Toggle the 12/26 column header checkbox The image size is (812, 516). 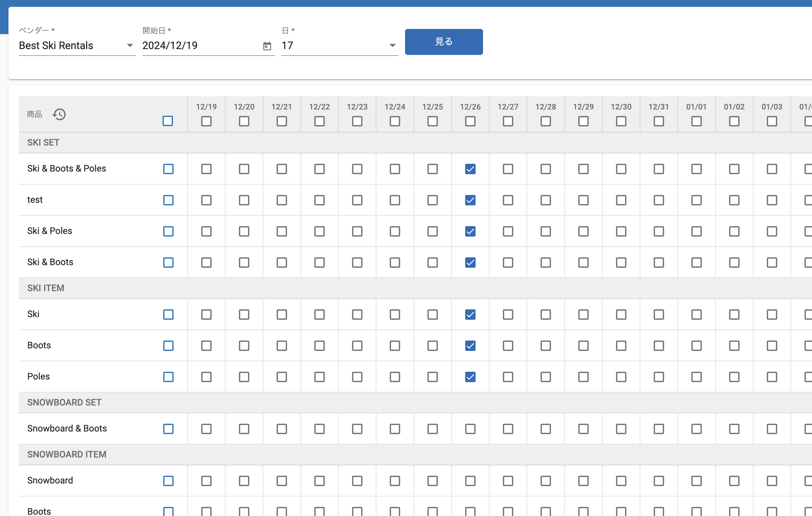pos(470,121)
